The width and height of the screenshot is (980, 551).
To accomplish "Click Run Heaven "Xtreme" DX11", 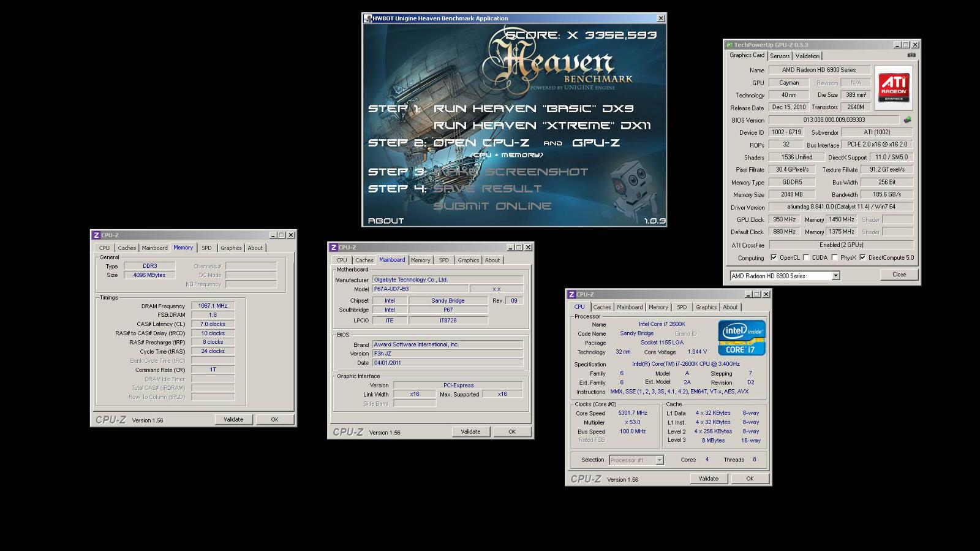I will pyautogui.click(x=542, y=126).
